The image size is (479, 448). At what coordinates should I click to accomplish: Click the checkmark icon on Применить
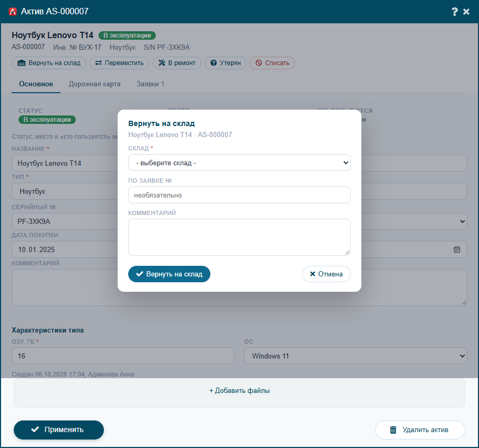[35, 429]
